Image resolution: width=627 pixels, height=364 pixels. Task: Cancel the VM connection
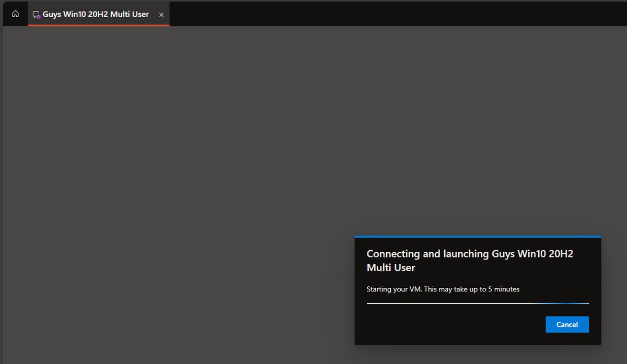(x=567, y=324)
